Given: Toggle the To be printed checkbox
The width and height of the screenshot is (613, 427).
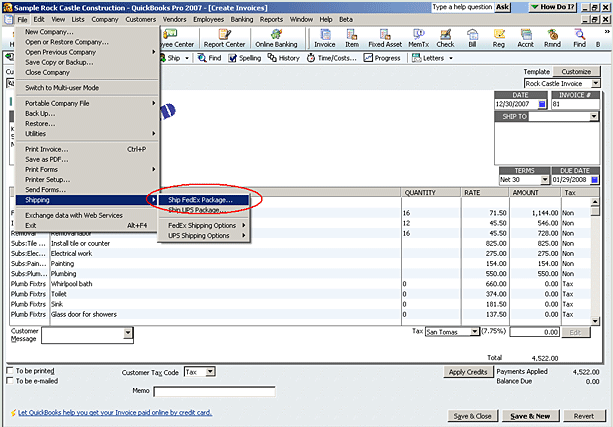Looking at the screenshot, I should point(10,371).
